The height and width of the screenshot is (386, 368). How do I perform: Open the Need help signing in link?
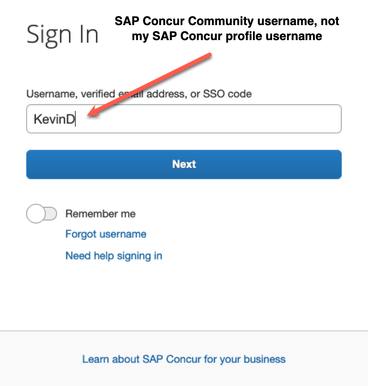114,256
